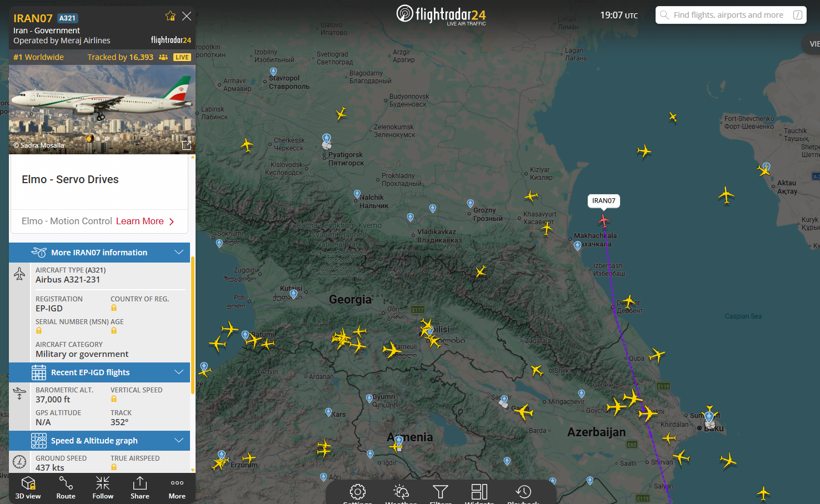The width and height of the screenshot is (820, 504).
Task: Toggle the star to favorite IRAN07
Action: click(171, 16)
